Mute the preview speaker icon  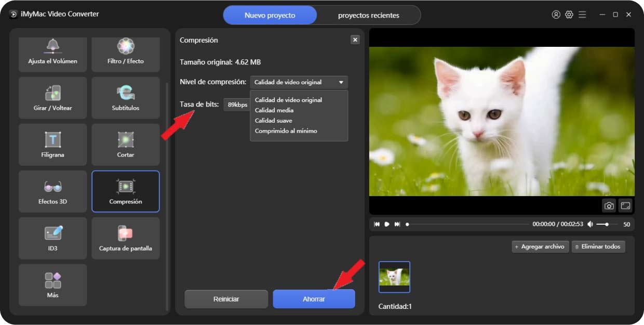[x=590, y=224]
